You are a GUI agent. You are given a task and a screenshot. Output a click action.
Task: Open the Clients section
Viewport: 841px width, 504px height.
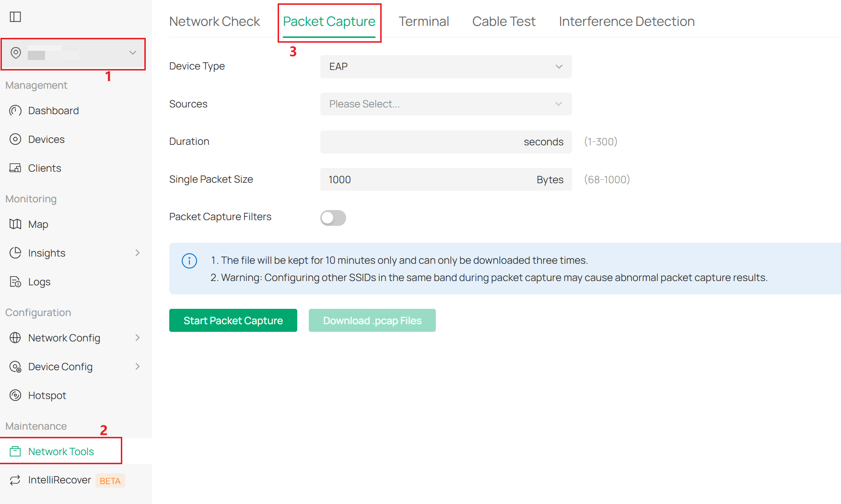point(44,168)
